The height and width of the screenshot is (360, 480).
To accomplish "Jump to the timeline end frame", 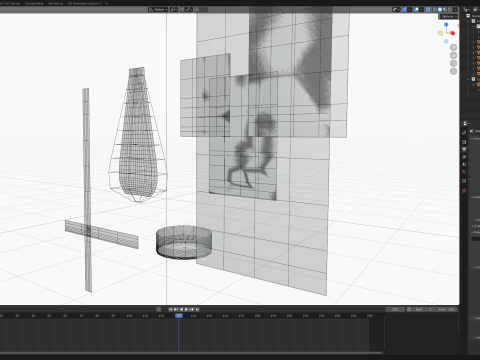I will point(197,309).
